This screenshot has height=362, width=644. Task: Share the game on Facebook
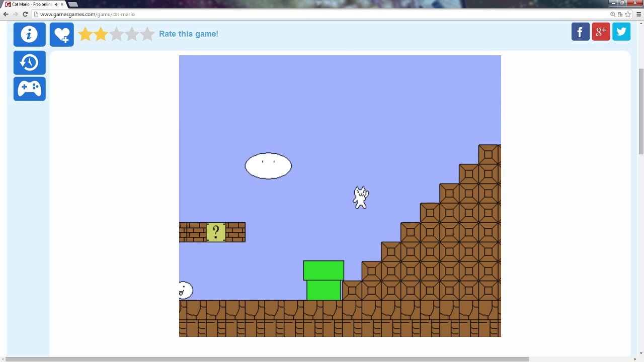coord(580,32)
